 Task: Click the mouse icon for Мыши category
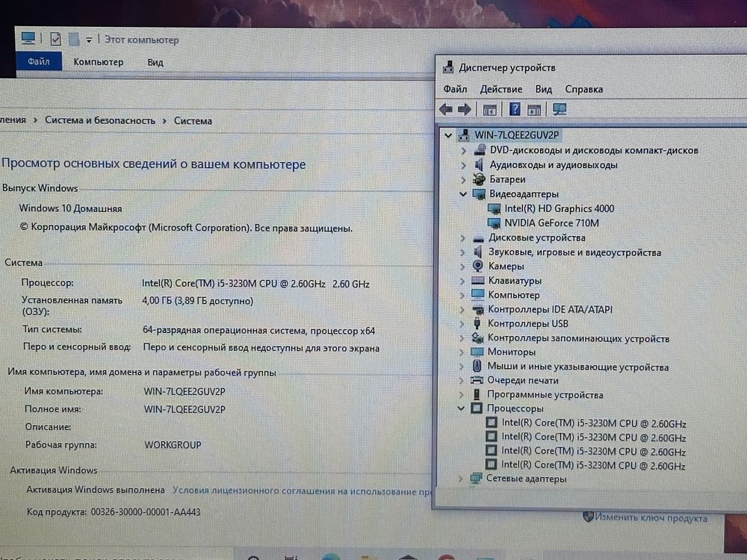[477, 366]
